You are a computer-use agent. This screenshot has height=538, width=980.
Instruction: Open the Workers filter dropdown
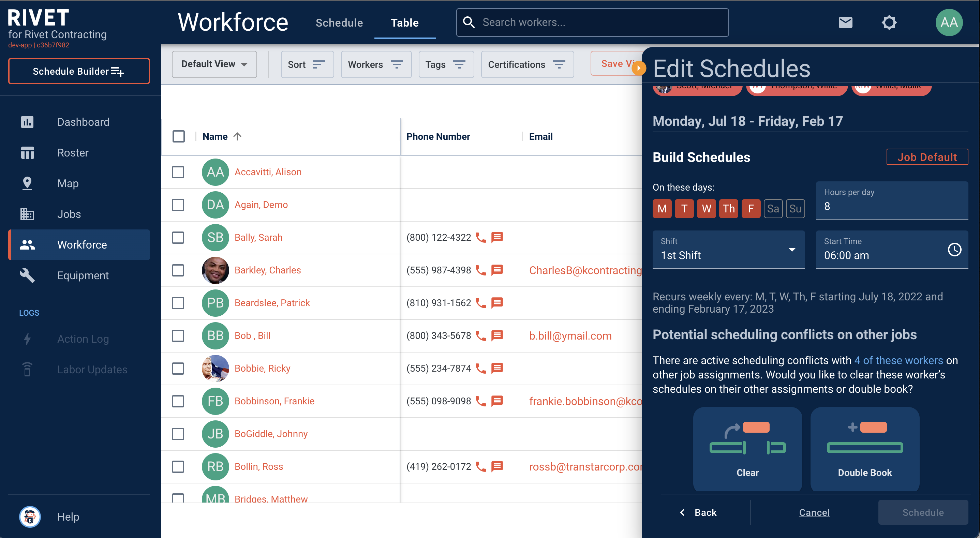coord(376,64)
